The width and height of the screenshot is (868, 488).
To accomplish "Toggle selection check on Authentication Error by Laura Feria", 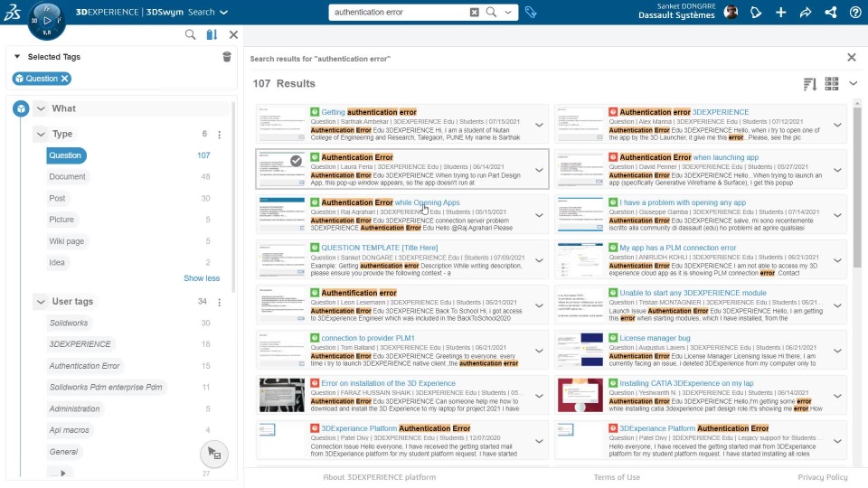I will [297, 161].
